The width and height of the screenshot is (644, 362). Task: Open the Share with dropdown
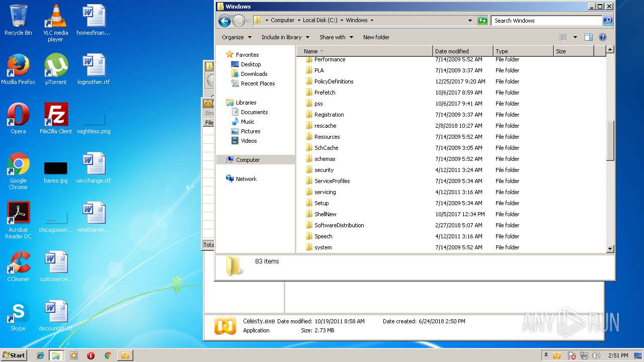tap(336, 37)
